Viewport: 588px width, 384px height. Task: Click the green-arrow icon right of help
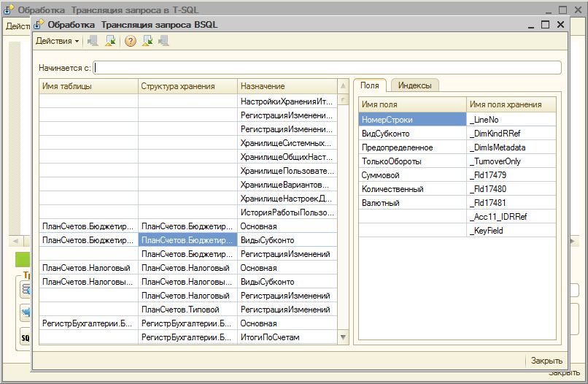pyautogui.click(x=147, y=41)
